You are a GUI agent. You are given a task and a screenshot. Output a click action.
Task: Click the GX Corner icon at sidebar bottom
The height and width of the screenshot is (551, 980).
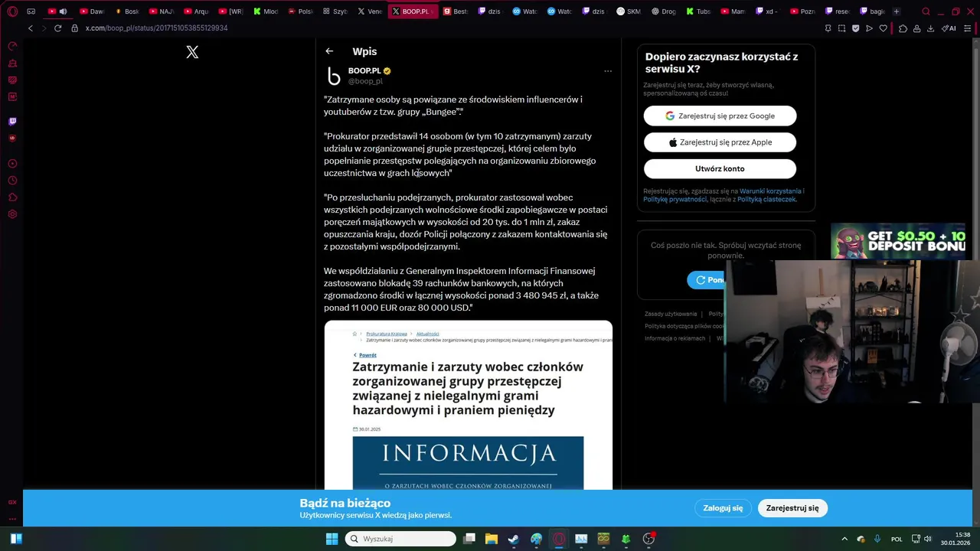pos(12,502)
